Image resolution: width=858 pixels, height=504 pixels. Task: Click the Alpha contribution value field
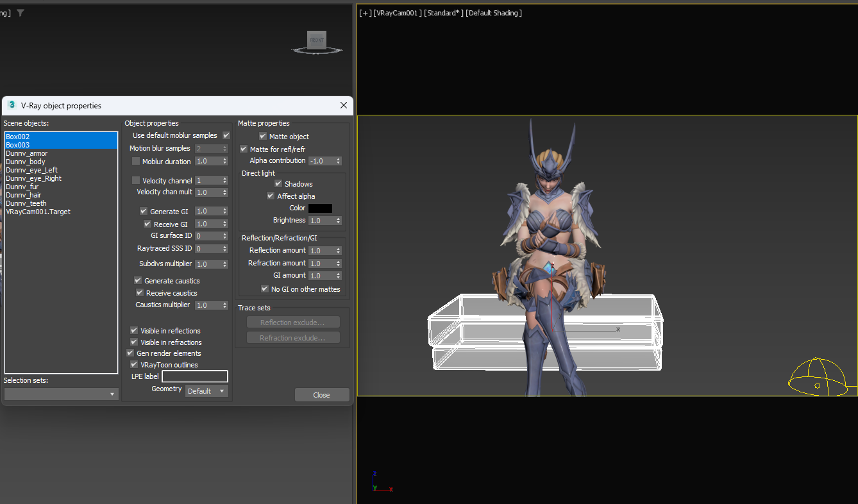322,161
